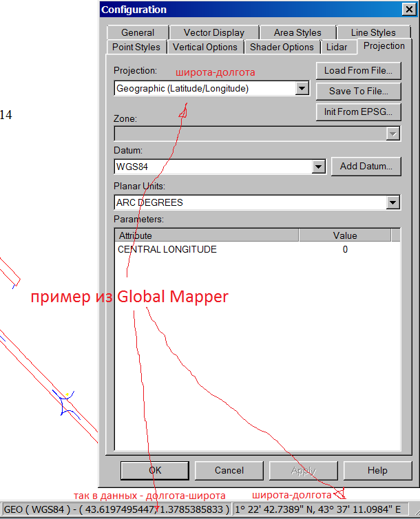Image resolution: width=420 pixels, height=519 pixels.
Task: Open Help for Configuration dialog
Action: 377,470
